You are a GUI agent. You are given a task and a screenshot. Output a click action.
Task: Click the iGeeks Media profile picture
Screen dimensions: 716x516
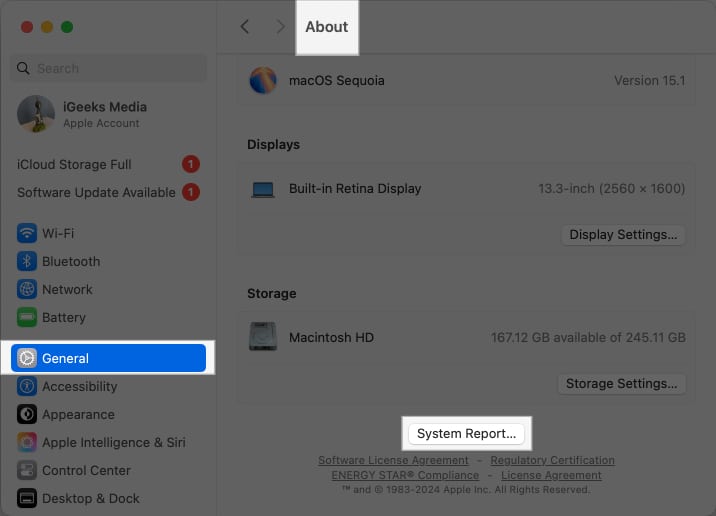coord(36,114)
